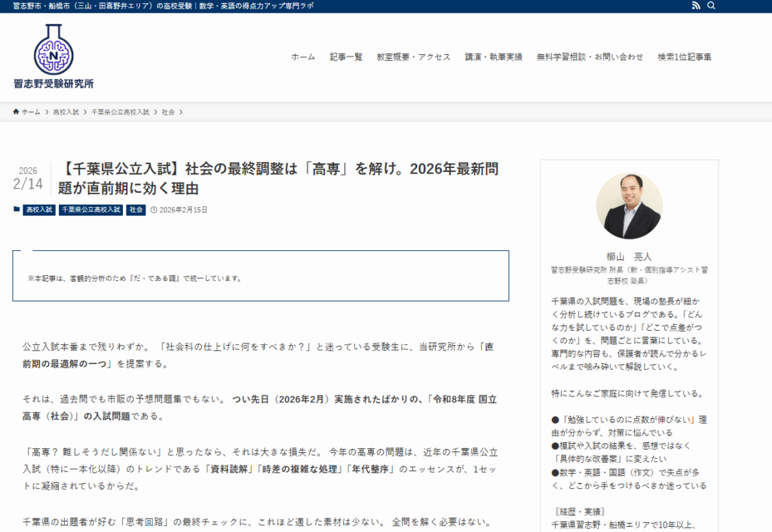Click the author name 楠山 亮人

pos(629,256)
